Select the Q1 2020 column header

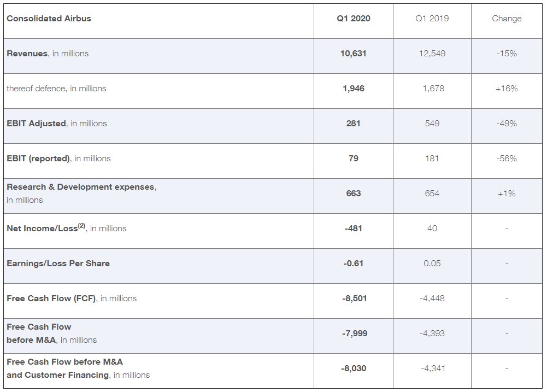click(354, 19)
